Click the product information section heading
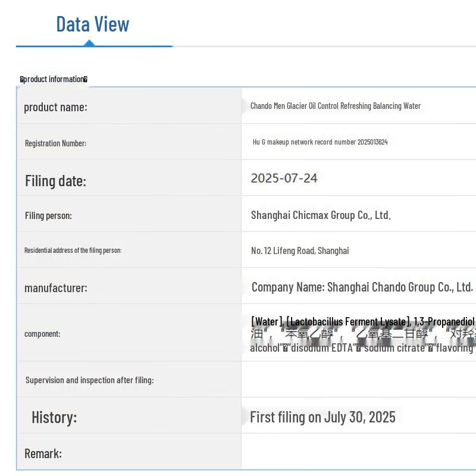 tap(54, 79)
